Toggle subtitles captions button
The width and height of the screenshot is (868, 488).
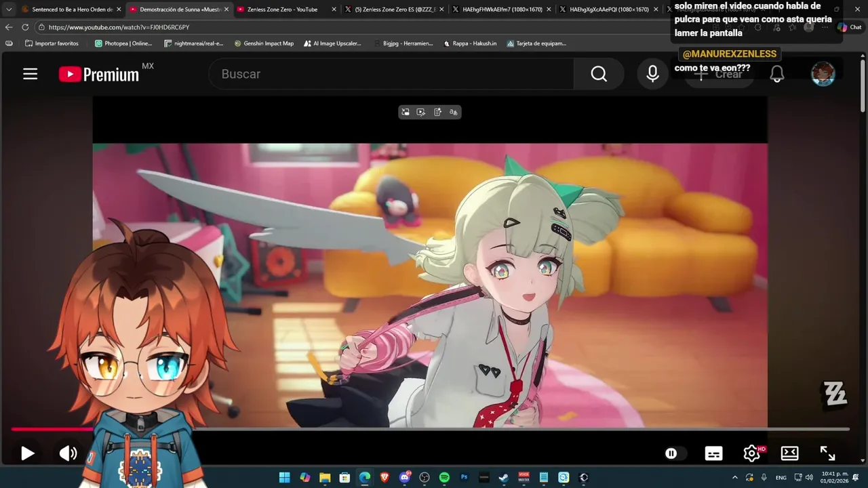click(713, 453)
